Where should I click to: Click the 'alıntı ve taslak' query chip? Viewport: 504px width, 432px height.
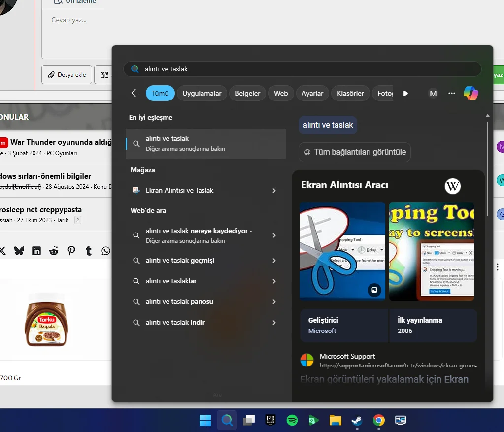coord(328,125)
